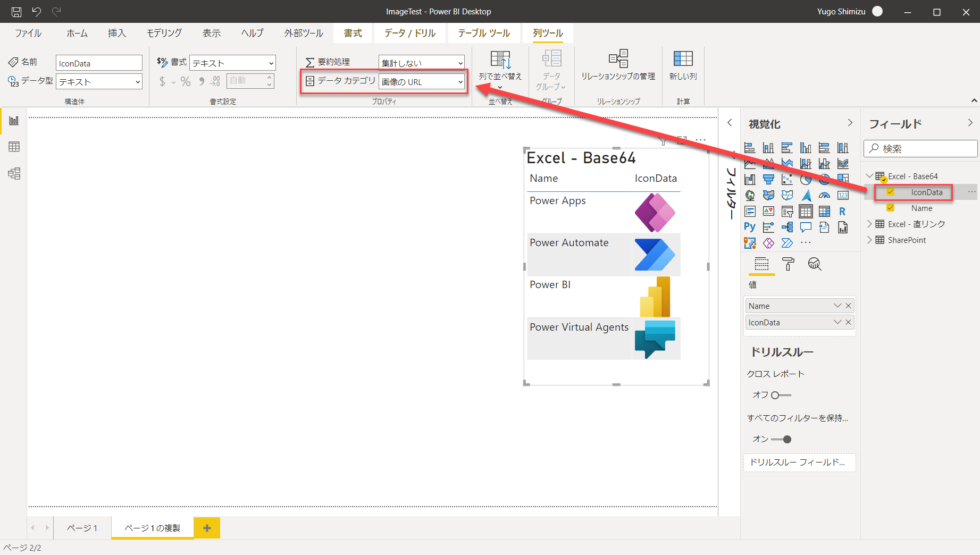Pick the funnel chart visual

(768, 180)
